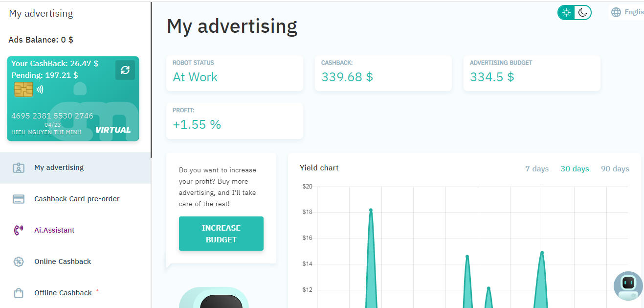This screenshot has height=308, width=644.
Task: Click the chart data point near $14.5
Action: pos(467,257)
